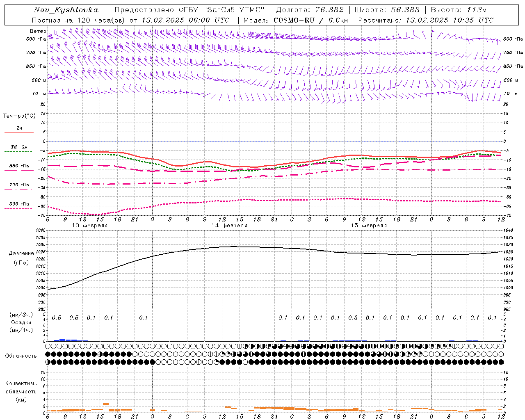Click the date label 15 февраля
Screen dimensions: 525x420
coord(369,226)
